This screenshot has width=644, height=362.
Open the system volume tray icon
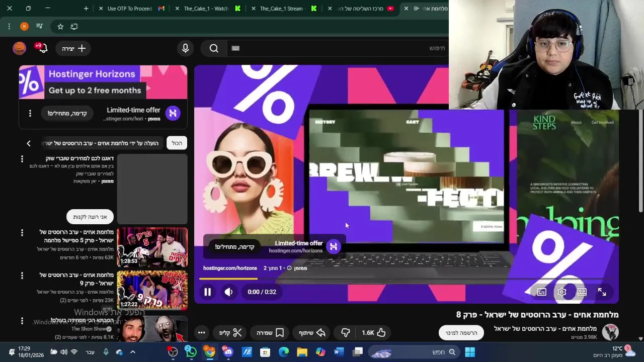coord(64,352)
